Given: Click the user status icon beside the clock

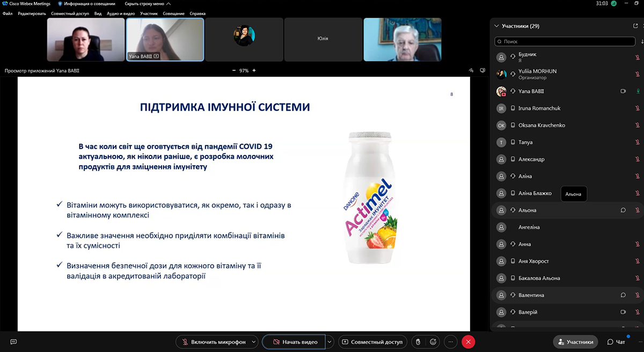Looking at the screenshot, I should click(613, 3).
